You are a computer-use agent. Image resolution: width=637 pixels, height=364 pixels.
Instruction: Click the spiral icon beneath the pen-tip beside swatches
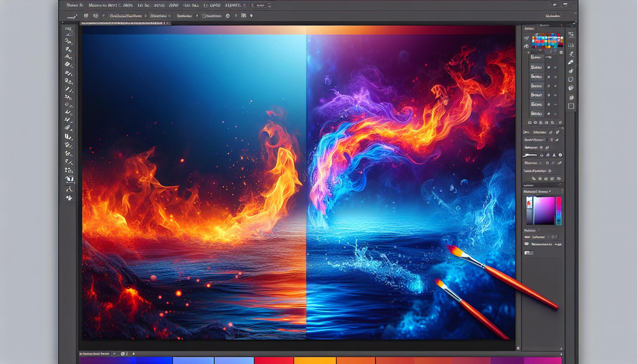click(x=526, y=46)
